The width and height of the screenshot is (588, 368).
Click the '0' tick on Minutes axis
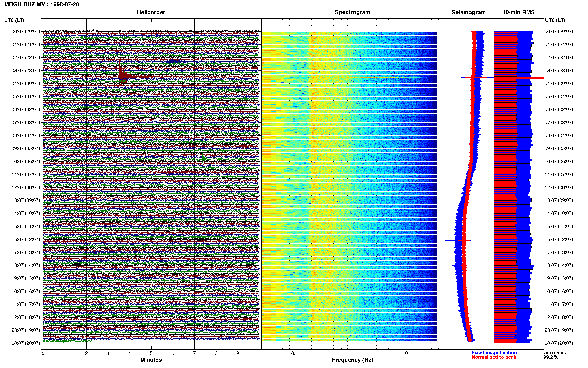pyautogui.click(x=43, y=353)
